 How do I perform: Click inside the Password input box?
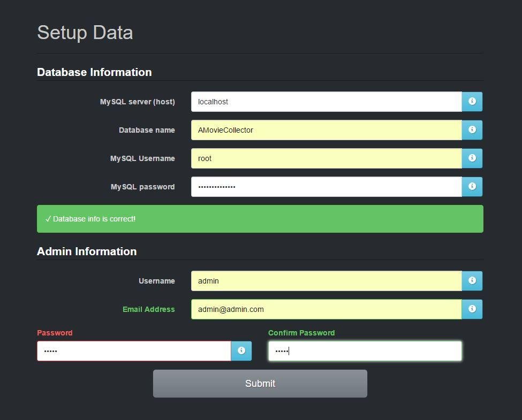134,350
